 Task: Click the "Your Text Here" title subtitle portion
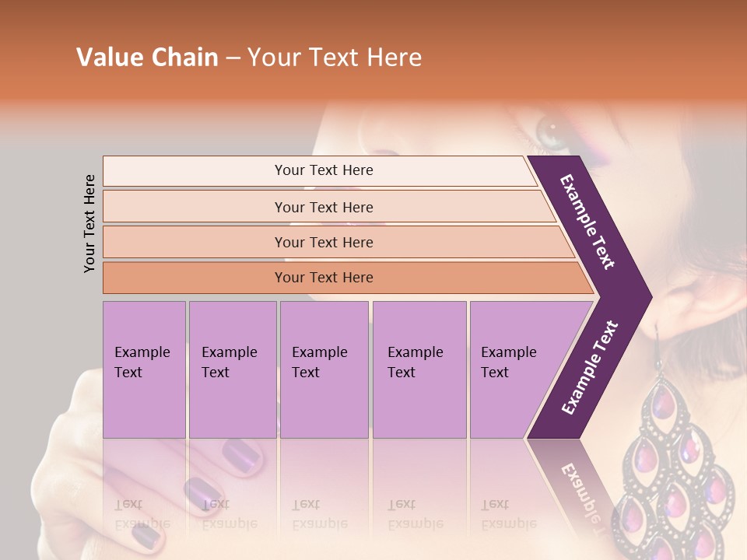(x=335, y=58)
